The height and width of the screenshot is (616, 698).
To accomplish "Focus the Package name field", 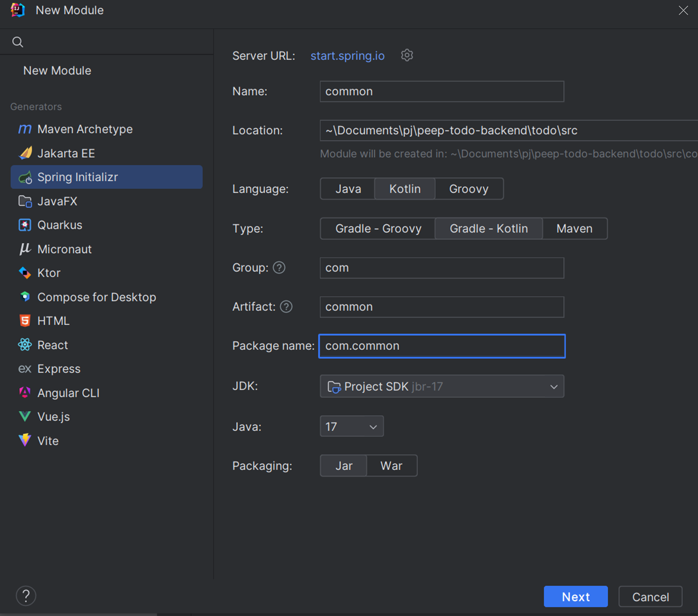I will pyautogui.click(x=442, y=346).
